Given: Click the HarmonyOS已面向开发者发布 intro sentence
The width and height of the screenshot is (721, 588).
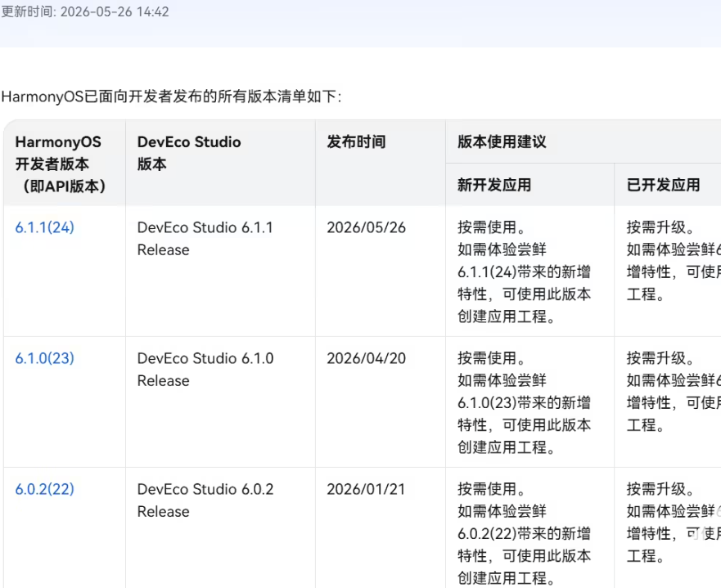Looking at the screenshot, I should click(x=171, y=97).
